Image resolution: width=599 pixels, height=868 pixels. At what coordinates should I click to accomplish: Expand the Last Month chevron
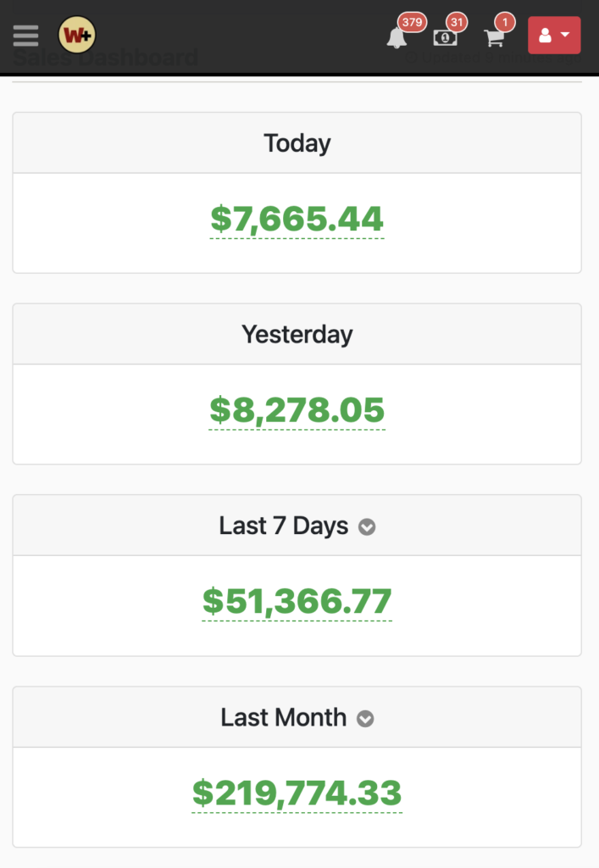pos(365,719)
